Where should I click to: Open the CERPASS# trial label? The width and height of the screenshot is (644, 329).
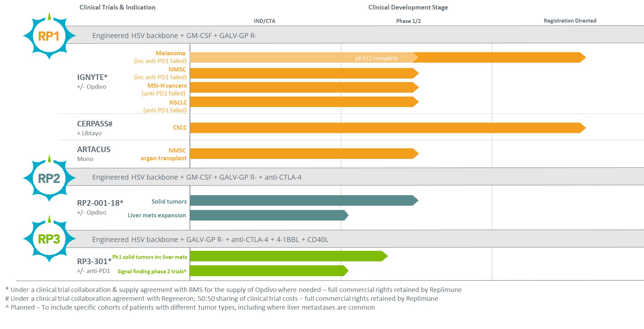[x=95, y=124]
